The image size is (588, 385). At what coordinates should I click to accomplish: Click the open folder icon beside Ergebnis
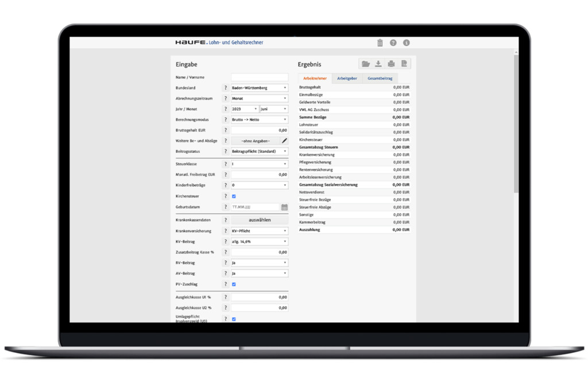pyautogui.click(x=365, y=64)
